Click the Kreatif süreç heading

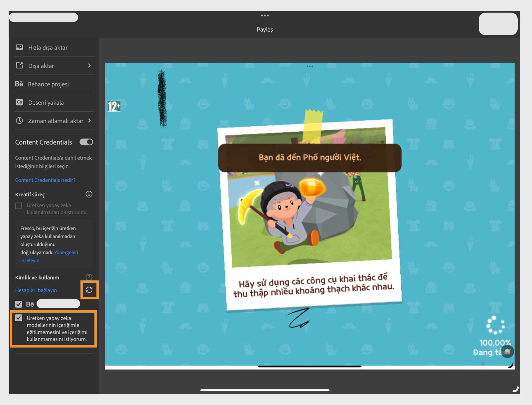tap(30, 194)
